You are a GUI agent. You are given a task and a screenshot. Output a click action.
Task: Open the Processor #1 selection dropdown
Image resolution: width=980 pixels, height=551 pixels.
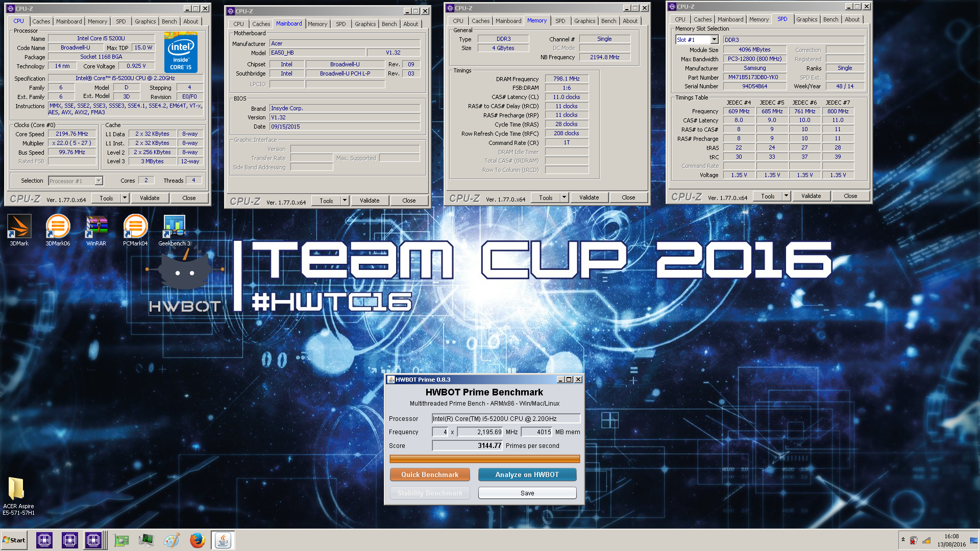click(x=99, y=181)
